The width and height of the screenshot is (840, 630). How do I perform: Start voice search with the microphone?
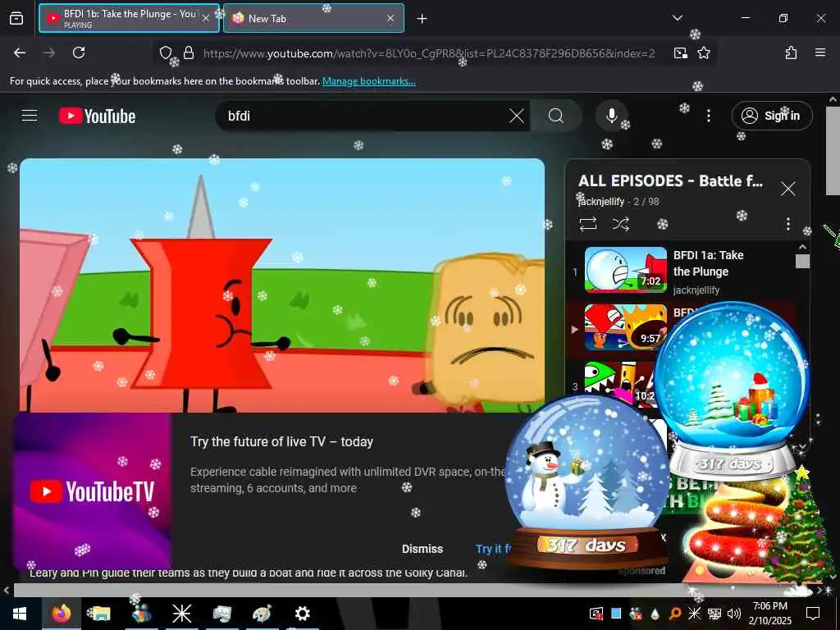coord(611,116)
